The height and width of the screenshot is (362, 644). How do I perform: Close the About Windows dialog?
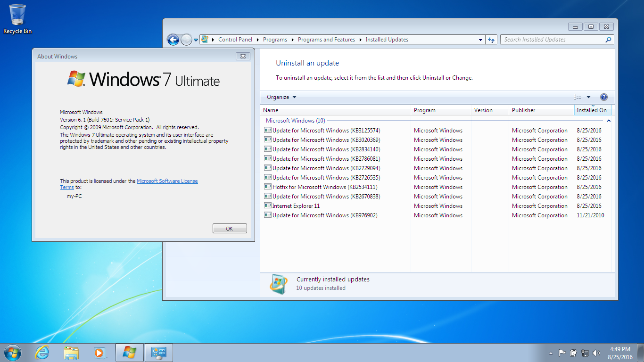(x=243, y=57)
